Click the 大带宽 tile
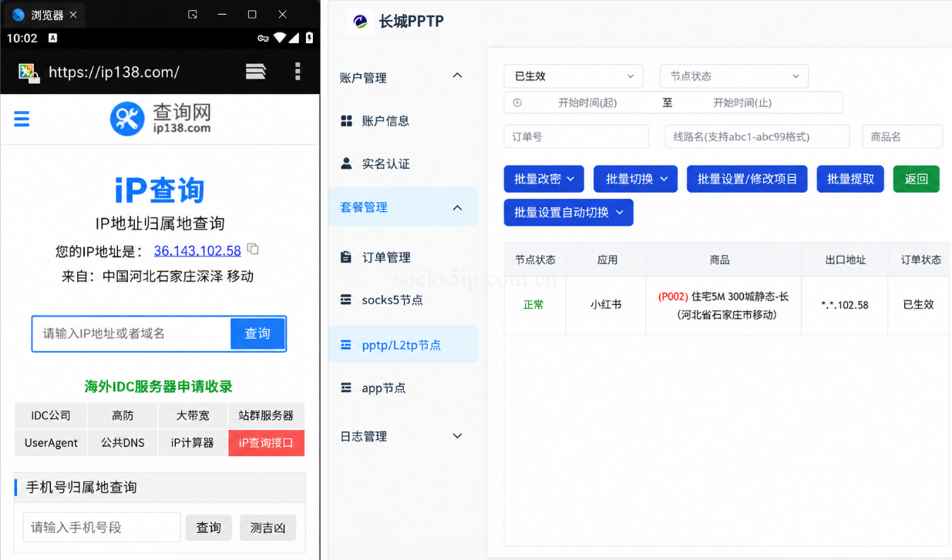 pyautogui.click(x=193, y=415)
